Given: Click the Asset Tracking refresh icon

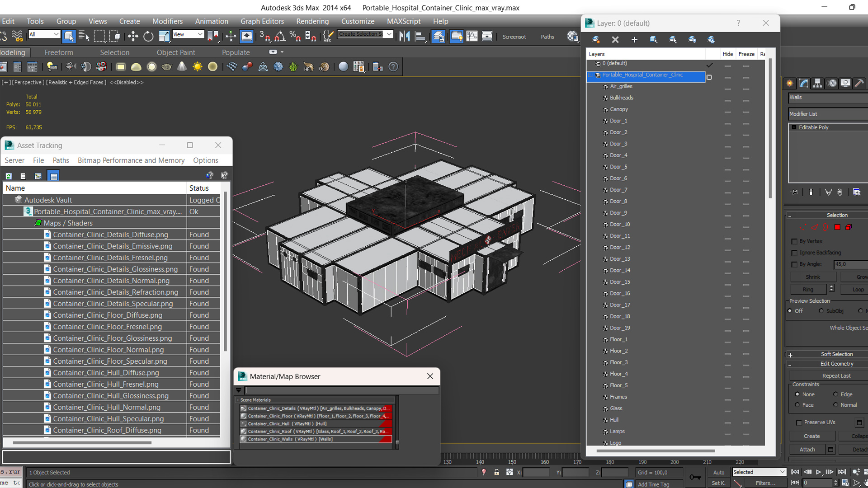Looking at the screenshot, I should point(9,176).
